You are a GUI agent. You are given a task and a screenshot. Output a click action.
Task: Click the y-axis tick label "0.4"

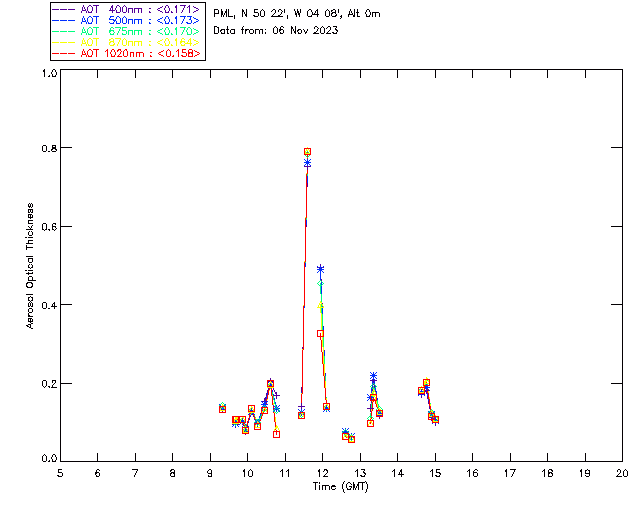pyautogui.click(x=49, y=305)
